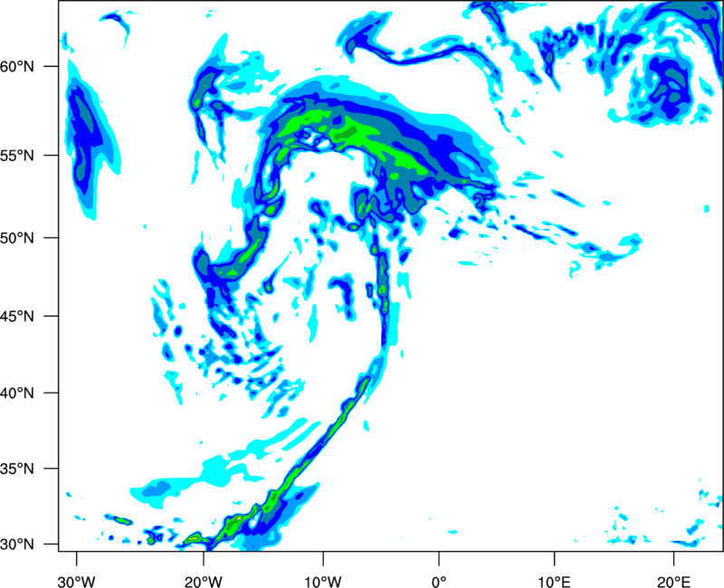This screenshot has height=588, width=724.
Task: Click the 10°E longitude label
Action: coord(554,582)
